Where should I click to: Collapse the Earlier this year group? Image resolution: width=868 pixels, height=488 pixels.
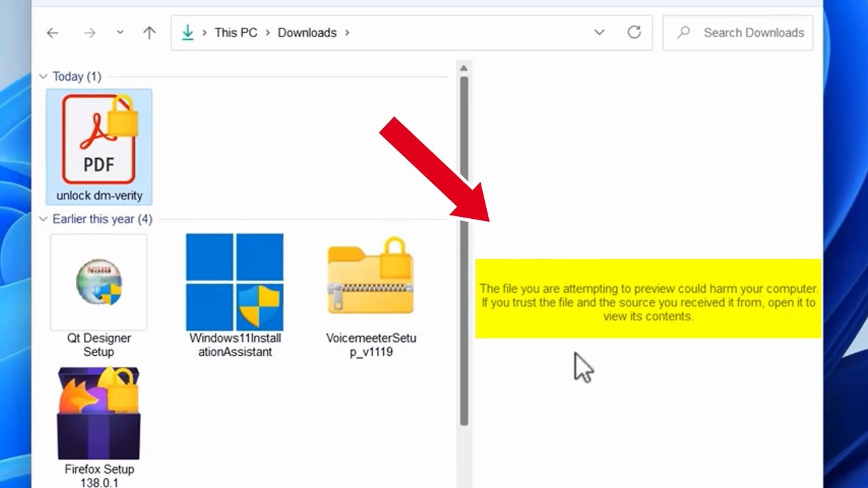point(43,219)
